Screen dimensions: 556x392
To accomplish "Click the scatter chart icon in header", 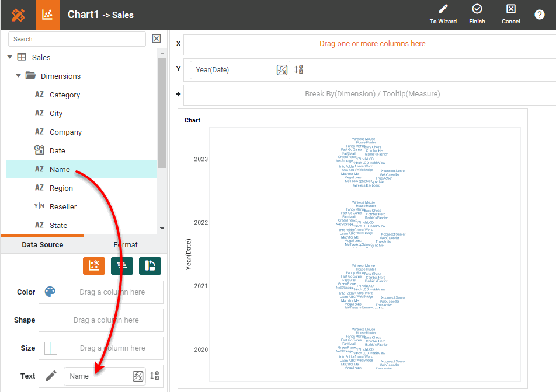I will (48, 15).
